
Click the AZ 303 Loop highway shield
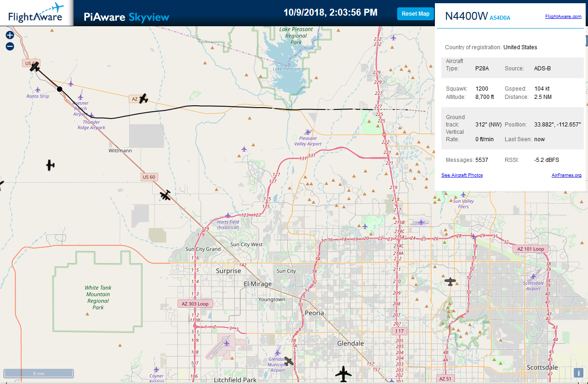coord(194,304)
